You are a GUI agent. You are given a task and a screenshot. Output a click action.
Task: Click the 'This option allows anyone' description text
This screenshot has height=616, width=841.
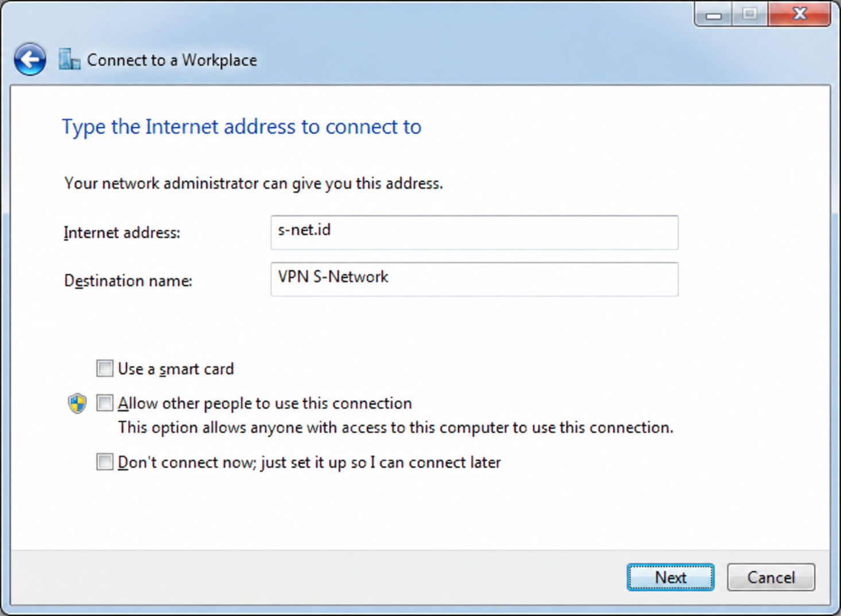(x=396, y=428)
